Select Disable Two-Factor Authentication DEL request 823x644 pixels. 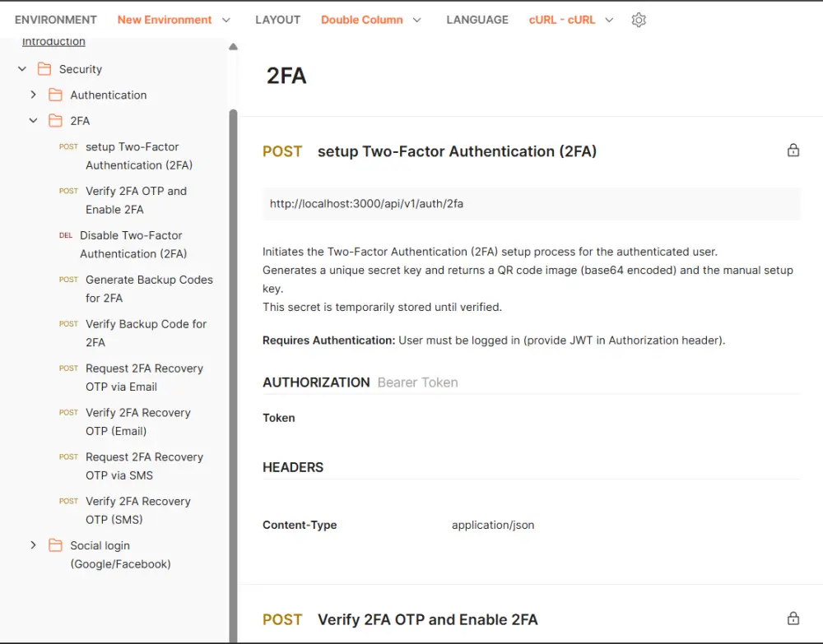(132, 244)
